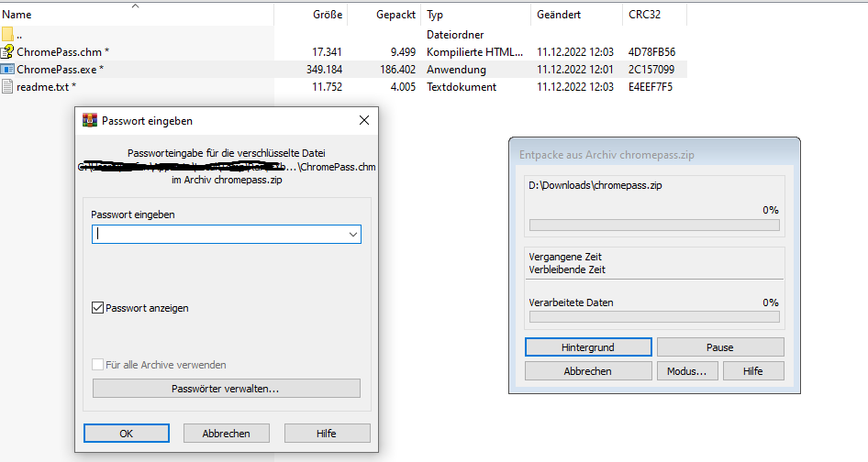
Task: Click the parent folder icon in file list
Action: 7,34
